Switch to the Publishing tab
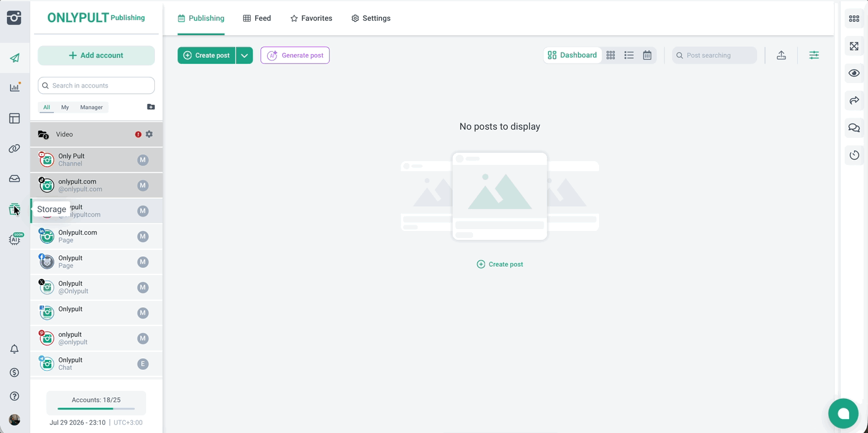868x433 pixels. point(201,18)
